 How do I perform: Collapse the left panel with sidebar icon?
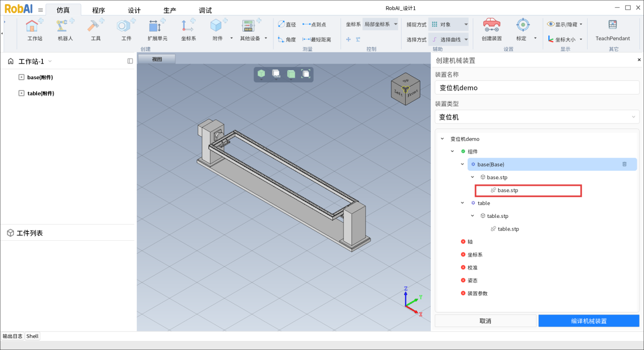[130, 61]
